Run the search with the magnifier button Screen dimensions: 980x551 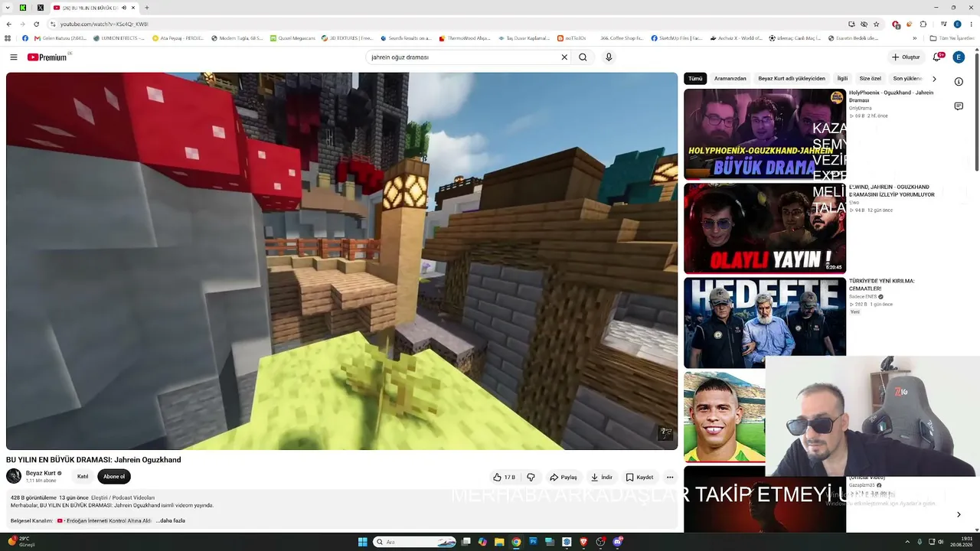(x=583, y=57)
